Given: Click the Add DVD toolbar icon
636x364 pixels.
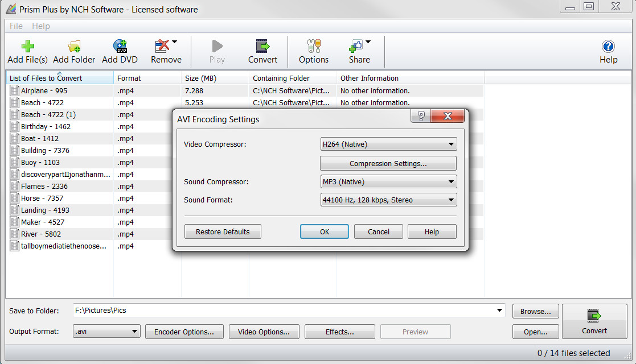Looking at the screenshot, I should (120, 45).
